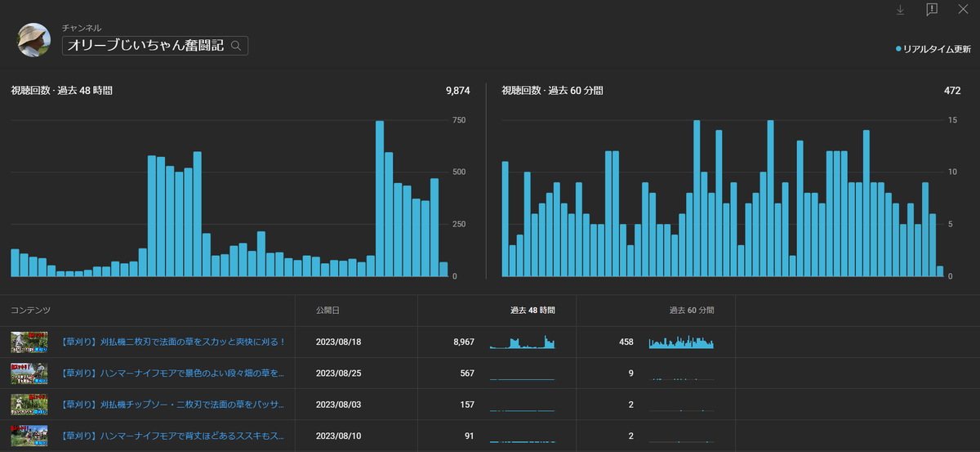Click the 視聴回数 · 過去 60 分間 chart title

point(553,91)
